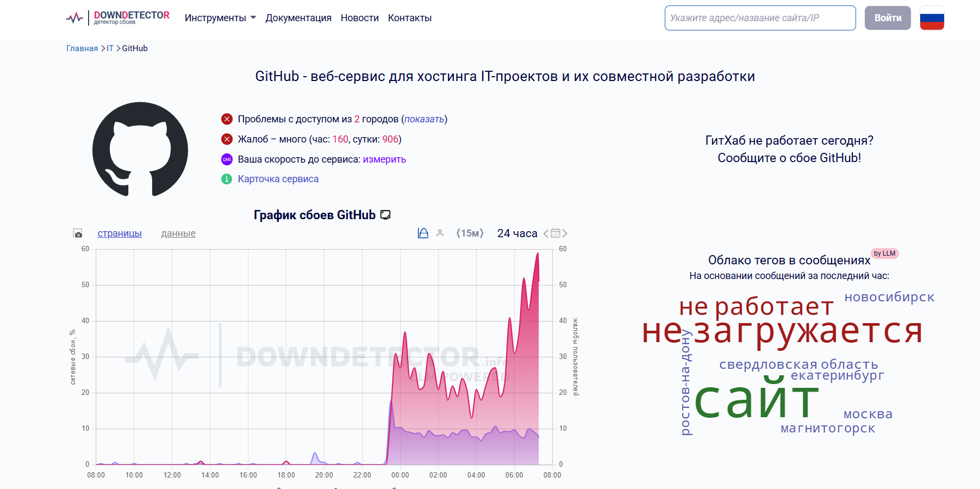
Task: Click the red X icon beside complaints count
Action: pyautogui.click(x=227, y=139)
